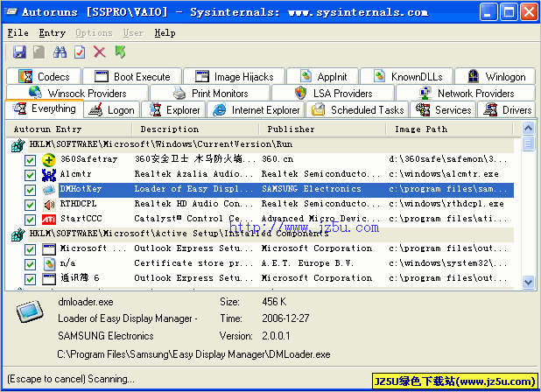This screenshot has width=541, height=392.
Task: Click the 360.cn publisher cell
Action: [x=278, y=159]
